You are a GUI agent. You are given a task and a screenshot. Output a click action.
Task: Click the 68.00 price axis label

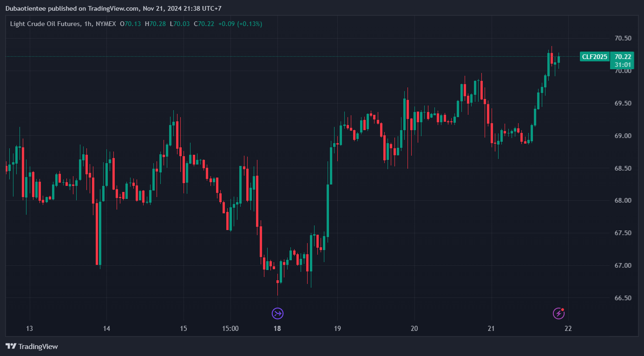tap(623, 200)
